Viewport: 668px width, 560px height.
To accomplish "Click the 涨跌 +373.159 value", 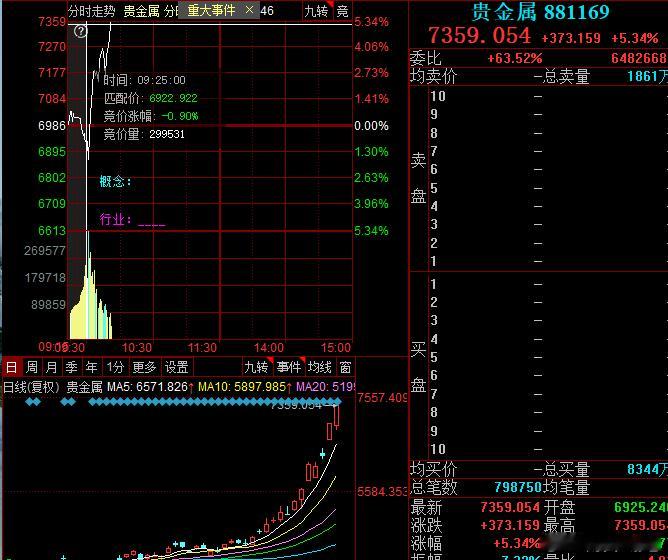I will (510, 525).
